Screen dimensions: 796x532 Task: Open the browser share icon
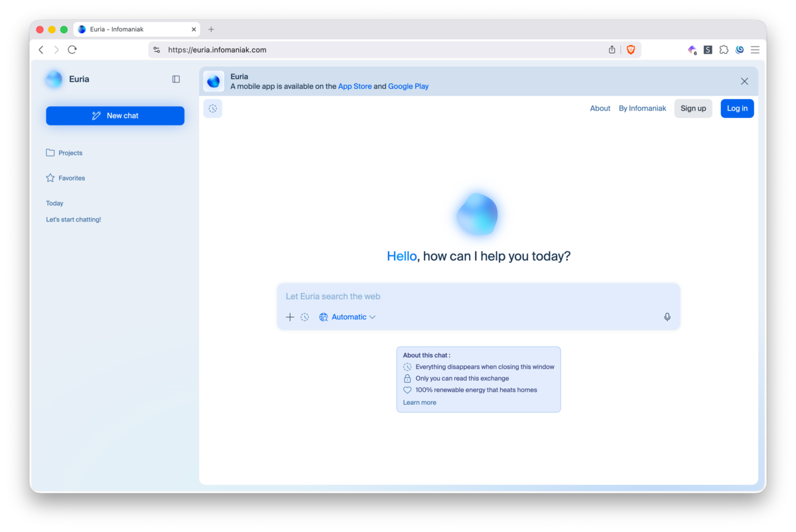tap(612, 50)
